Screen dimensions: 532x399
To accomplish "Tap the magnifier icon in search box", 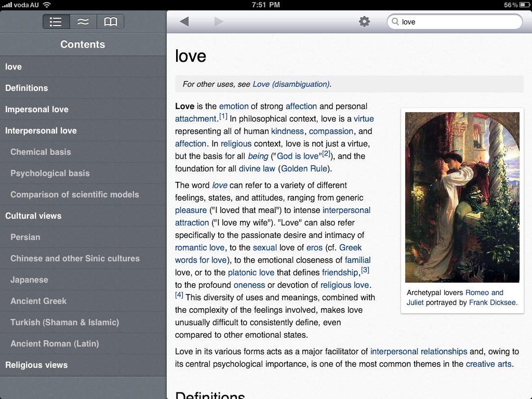I will tap(395, 22).
